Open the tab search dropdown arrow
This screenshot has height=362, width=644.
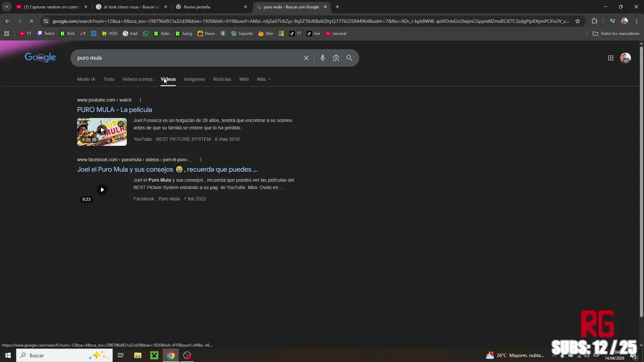click(7, 7)
